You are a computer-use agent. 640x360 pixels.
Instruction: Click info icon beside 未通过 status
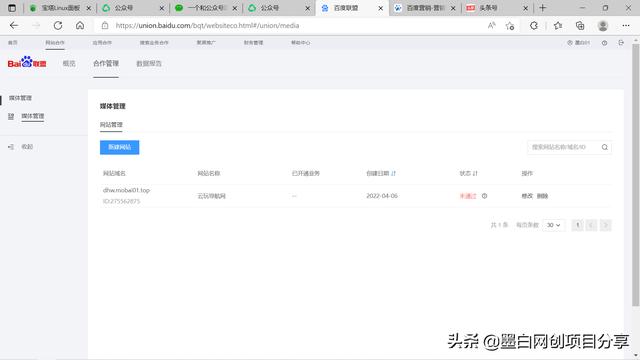484,196
